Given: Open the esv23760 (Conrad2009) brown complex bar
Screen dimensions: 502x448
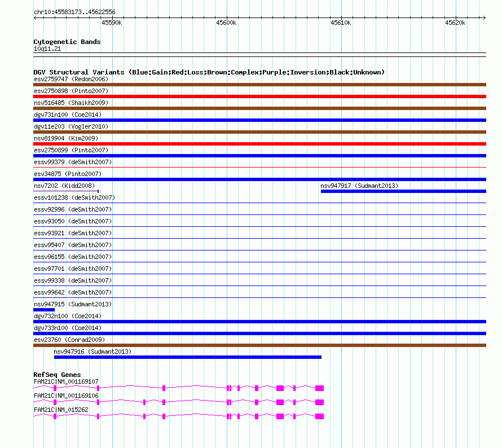Looking at the screenshot, I should click(259, 345).
